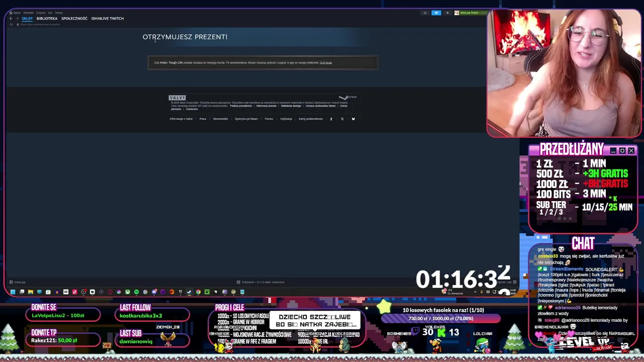The image size is (644, 362).
Task: Open Task View on the taskbar
Action: [x=22, y=292]
